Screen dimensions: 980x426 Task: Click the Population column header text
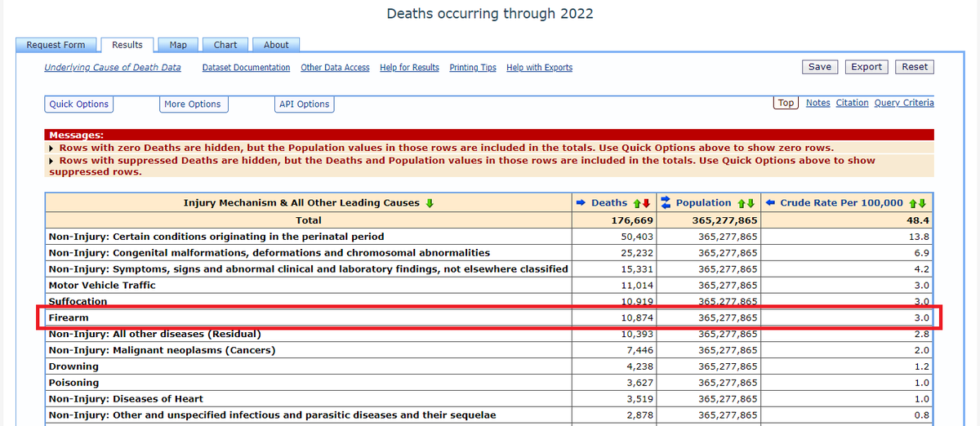703,203
